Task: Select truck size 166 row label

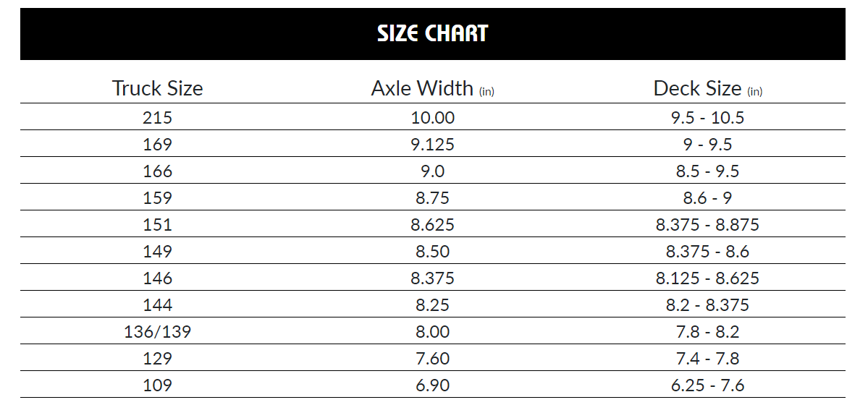Action: (x=157, y=171)
